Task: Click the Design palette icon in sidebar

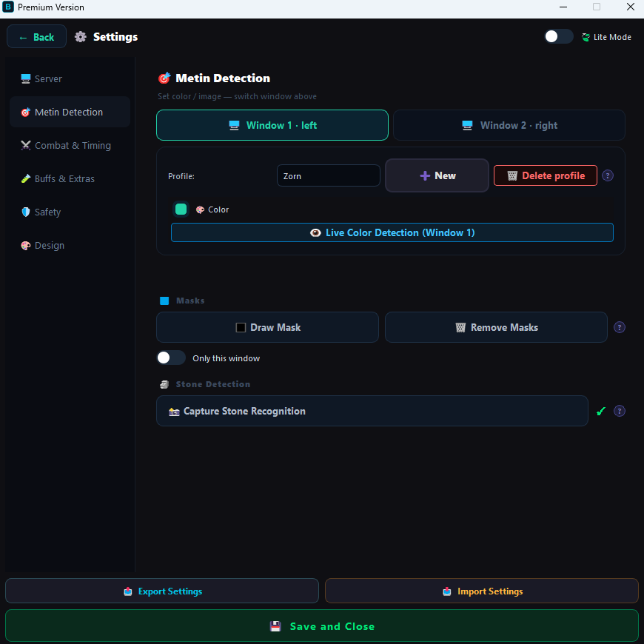Action: point(26,246)
